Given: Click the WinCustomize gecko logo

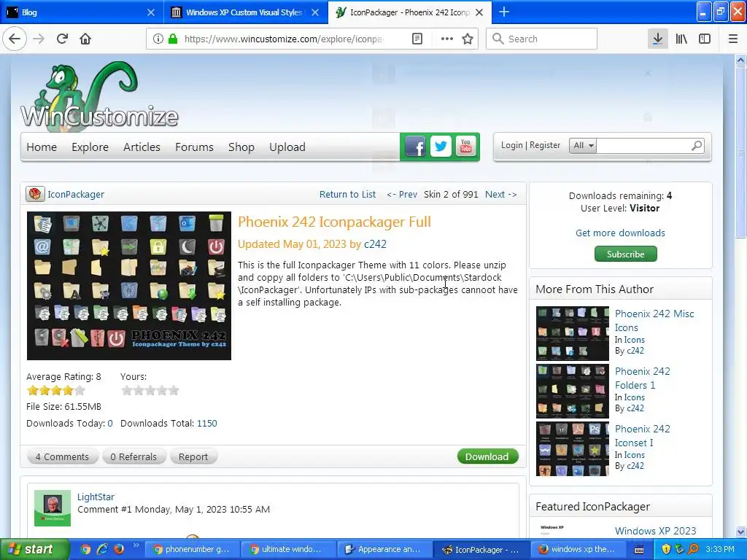Looking at the screenshot, I should (x=99, y=97).
